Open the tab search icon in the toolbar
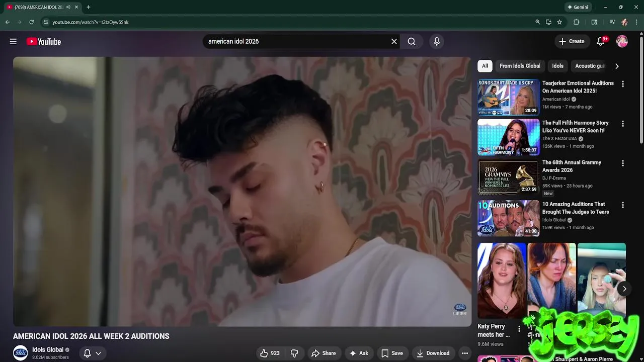Screen dimensions: 644x362 [594, 22]
